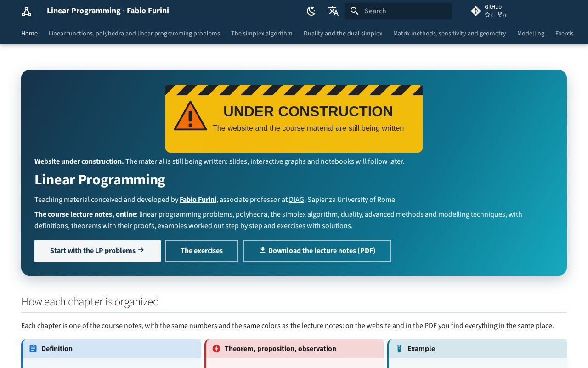Click the 'Definition' card title
This screenshot has height=368, width=588.
(x=57, y=349)
